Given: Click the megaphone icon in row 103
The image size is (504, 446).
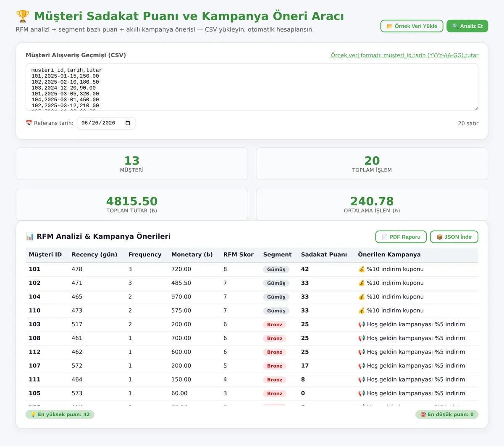Looking at the screenshot, I should [x=362, y=325].
